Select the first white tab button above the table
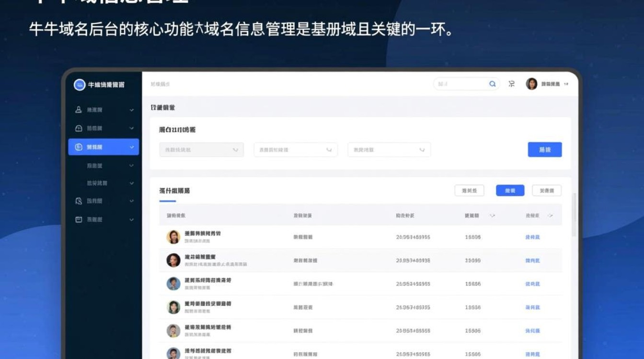The height and width of the screenshot is (359, 644). point(469,190)
